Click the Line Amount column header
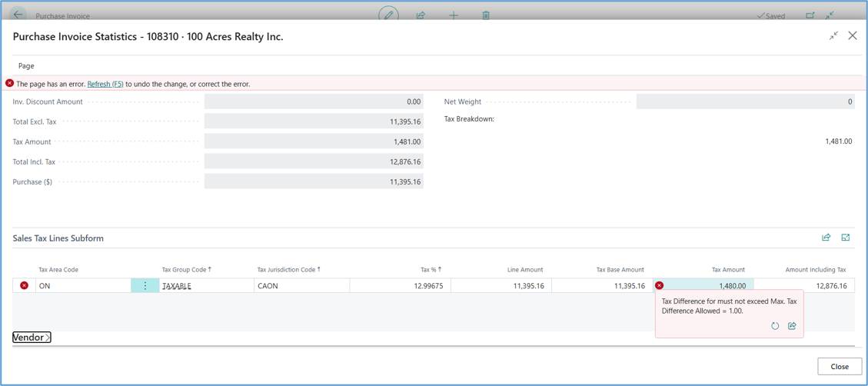Image resolution: width=868 pixels, height=386 pixels. click(x=525, y=270)
